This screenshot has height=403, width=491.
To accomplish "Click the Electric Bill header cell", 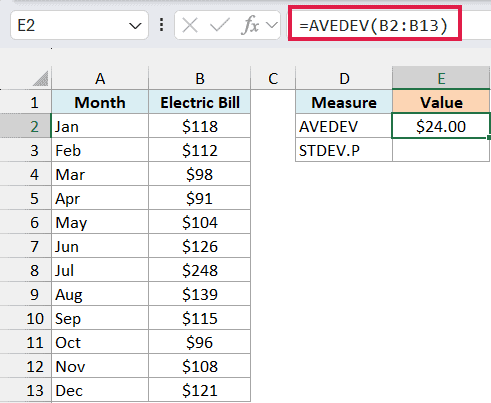I will 200,102.
